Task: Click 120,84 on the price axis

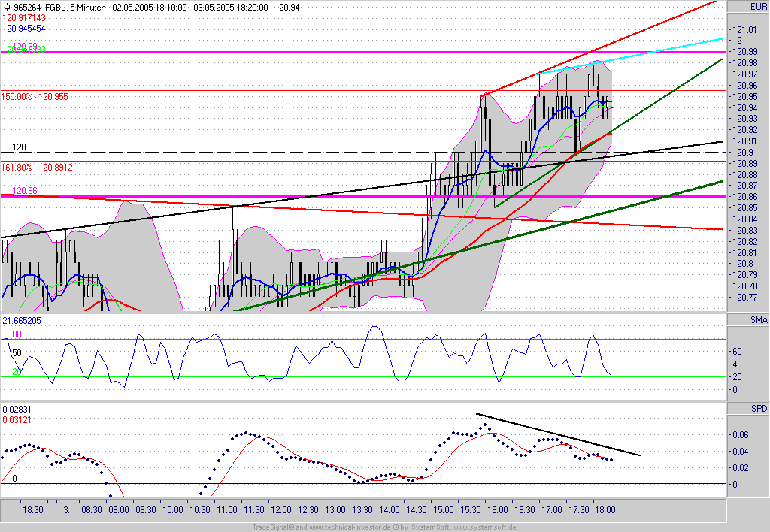Action: pos(745,219)
